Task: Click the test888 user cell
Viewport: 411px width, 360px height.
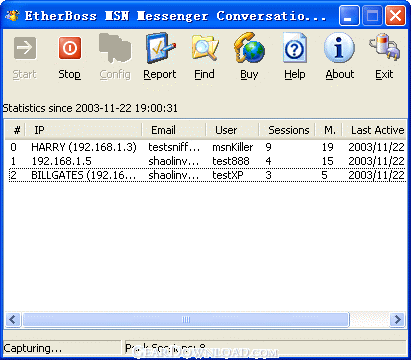Action: click(x=231, y=161)
